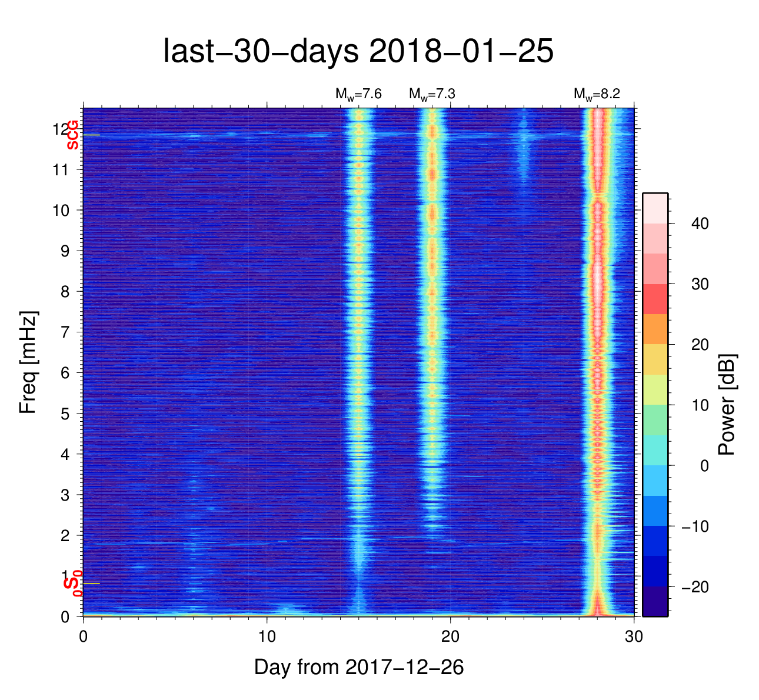
Task: Click the red scG marker label
Action: [x=72, y=135]
